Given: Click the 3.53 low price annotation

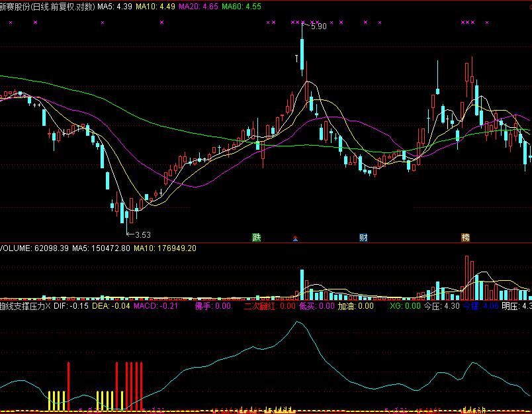Looking at the screenshot, I should [x=142, y=234].
